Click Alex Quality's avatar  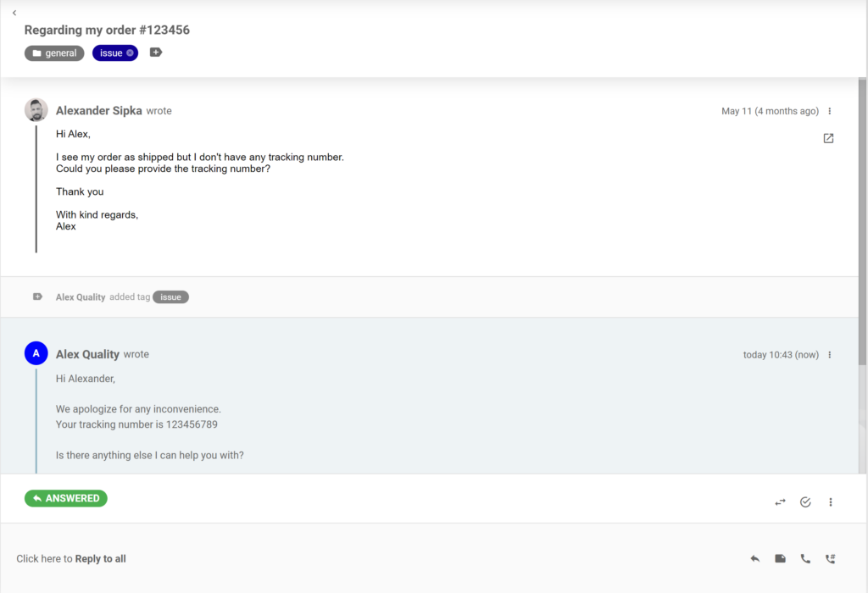pyautogui.click(x=36, y=352)
